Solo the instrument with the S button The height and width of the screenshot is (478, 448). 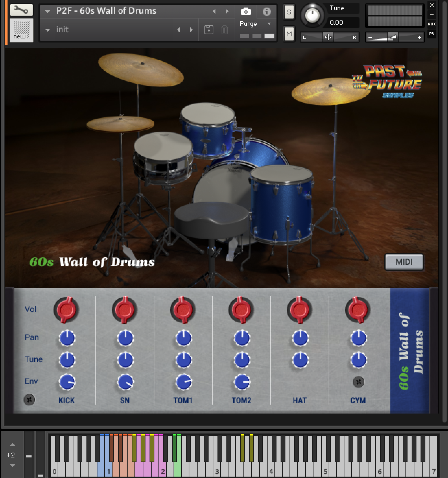click(x=289, y=12)
